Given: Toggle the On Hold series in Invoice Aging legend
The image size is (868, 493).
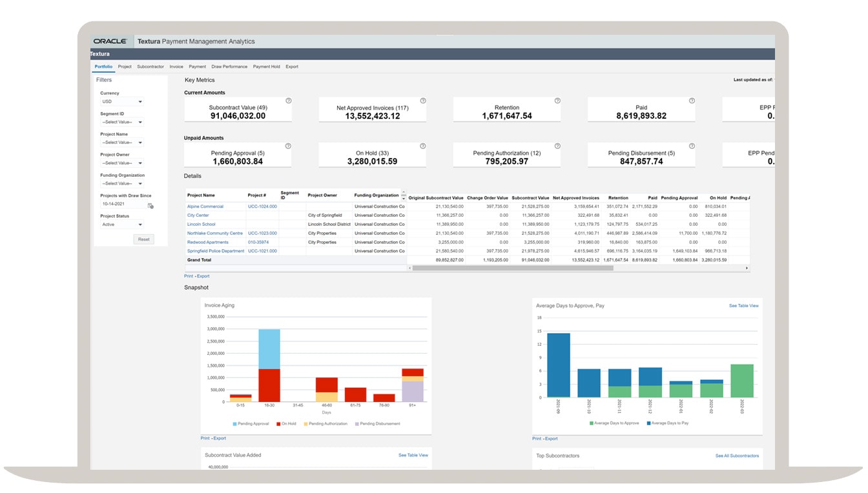Looking at the screenshot, I should point(285,423).
